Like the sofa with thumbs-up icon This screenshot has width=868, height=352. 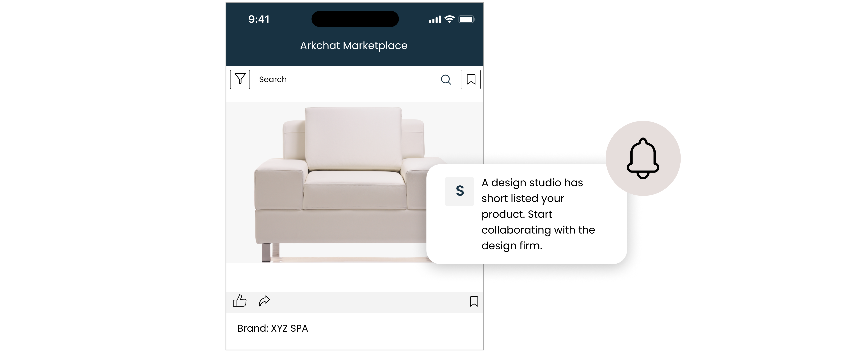240,301
